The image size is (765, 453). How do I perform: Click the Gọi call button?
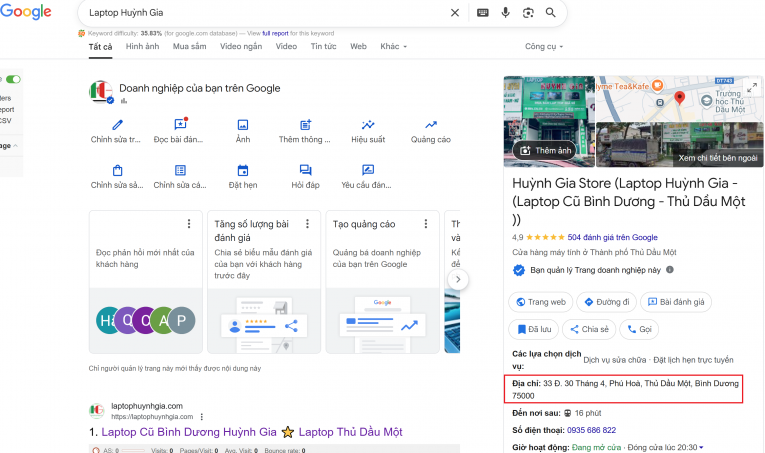pos(639,329)
